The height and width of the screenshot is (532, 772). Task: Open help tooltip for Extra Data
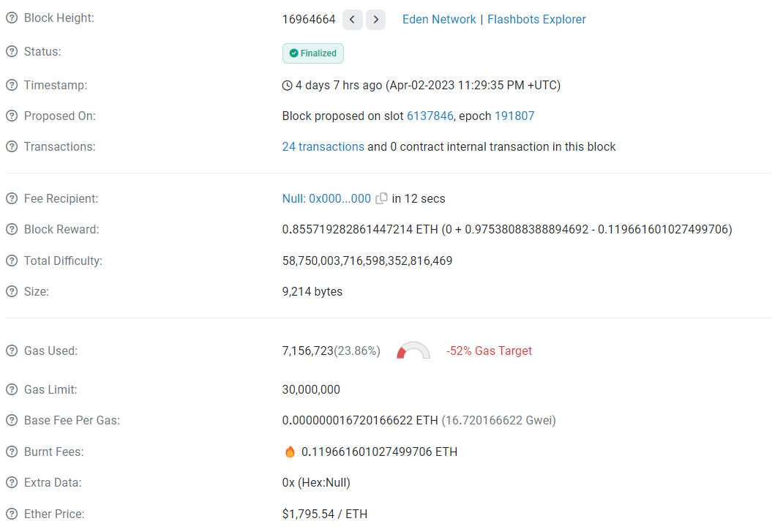[x=10, y=482]
